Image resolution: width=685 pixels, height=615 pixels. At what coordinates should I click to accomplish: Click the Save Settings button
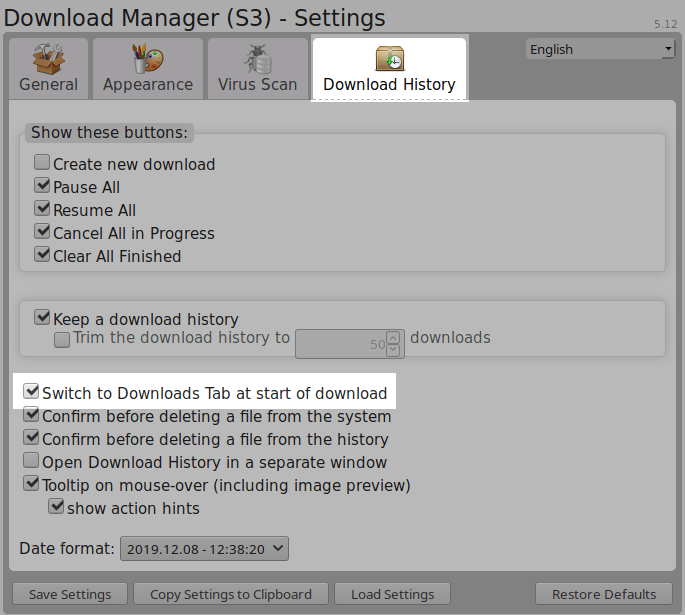click(70, 594)
